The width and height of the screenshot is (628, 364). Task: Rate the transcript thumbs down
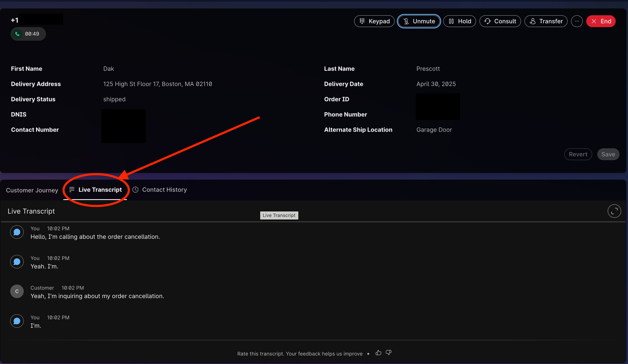pos(389,353)
